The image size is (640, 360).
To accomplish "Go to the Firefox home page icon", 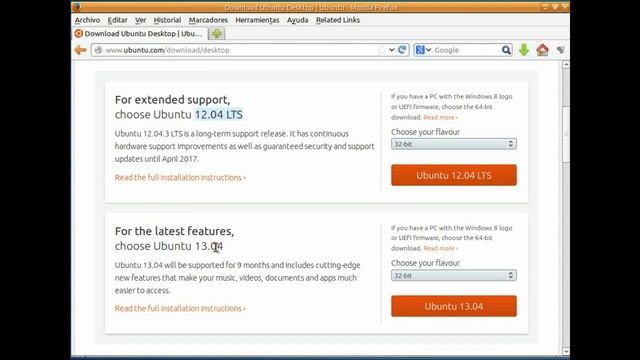I will click(542, 50).
